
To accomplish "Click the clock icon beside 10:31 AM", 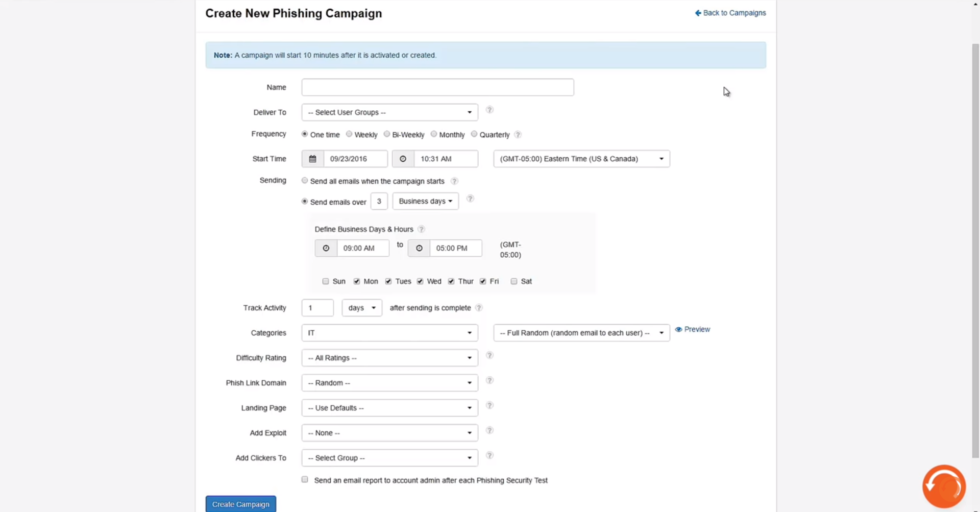I will [403, 159].
